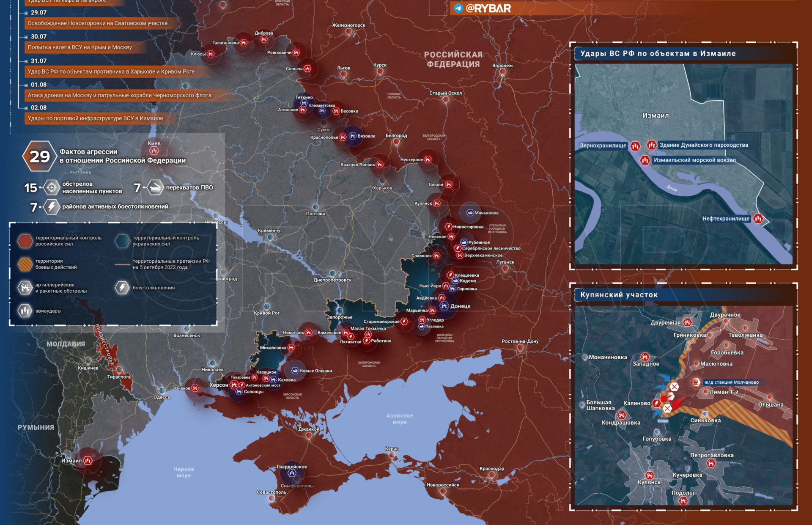Click the Гвардейское marker in Crimea

click(292, 473)
